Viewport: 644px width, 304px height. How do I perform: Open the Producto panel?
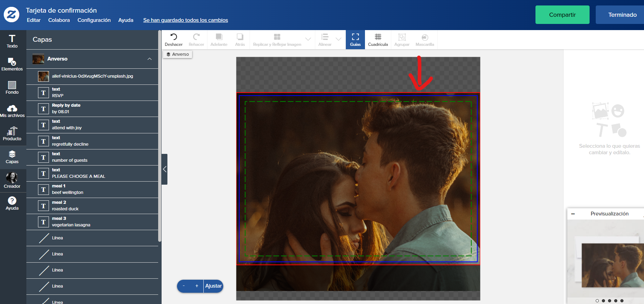pos(12,134)
